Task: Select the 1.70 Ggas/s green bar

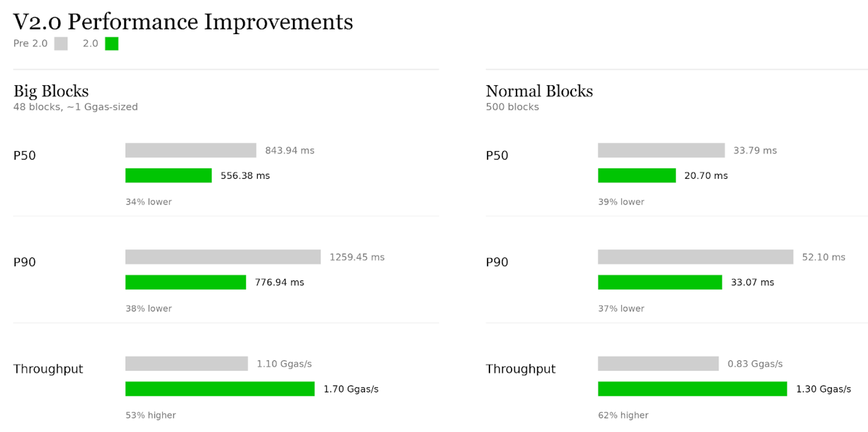Action: tap(220, 389)
